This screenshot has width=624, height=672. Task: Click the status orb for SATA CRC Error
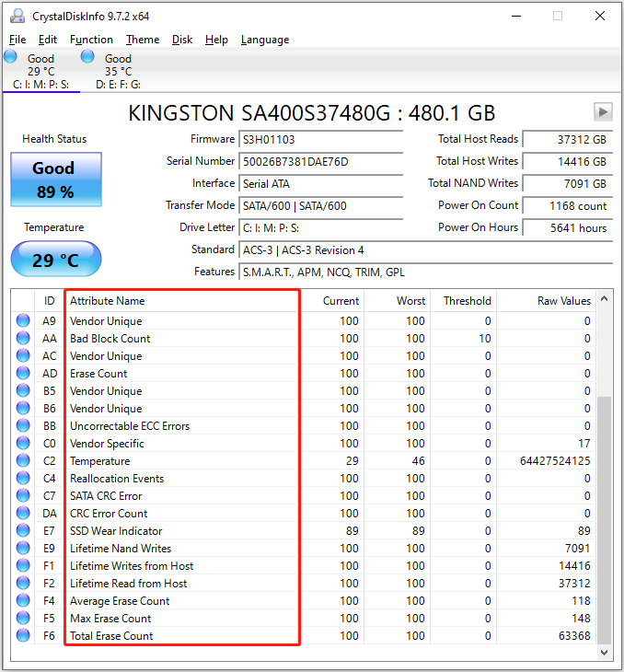point(23,496)
